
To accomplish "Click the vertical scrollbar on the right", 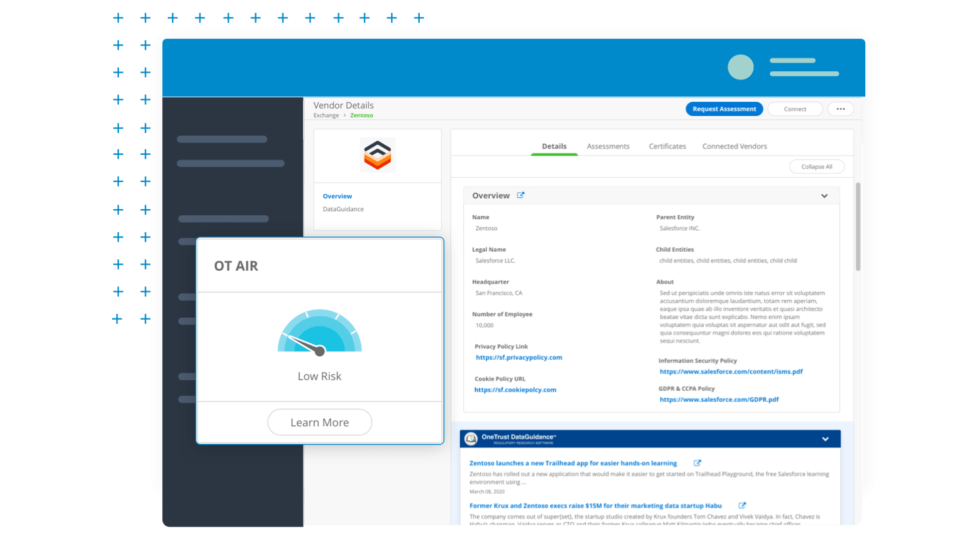I will (858, 227).
